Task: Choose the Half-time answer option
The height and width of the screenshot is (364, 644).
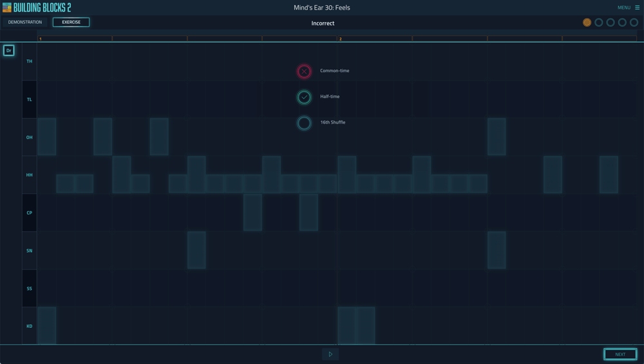Action: tap(304, 97)
